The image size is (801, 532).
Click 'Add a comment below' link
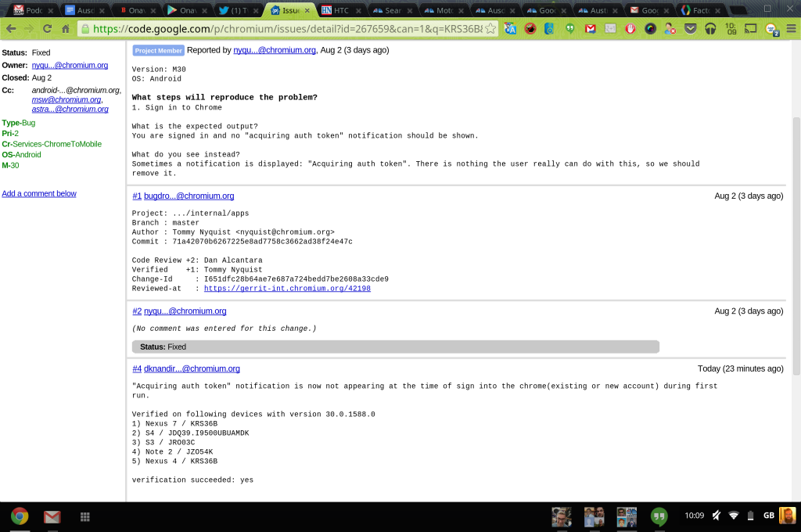[39, 194]
